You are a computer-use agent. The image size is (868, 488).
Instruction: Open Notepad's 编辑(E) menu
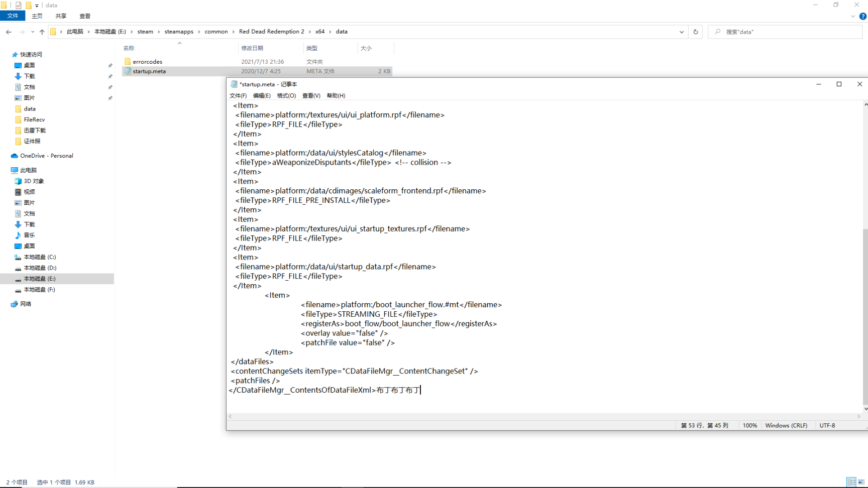click(x=262, y=95)
